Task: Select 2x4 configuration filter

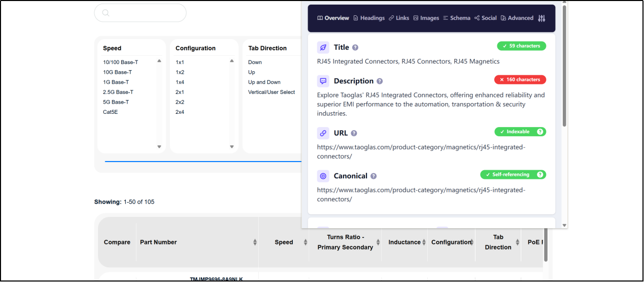Action: tap(180, 112)
